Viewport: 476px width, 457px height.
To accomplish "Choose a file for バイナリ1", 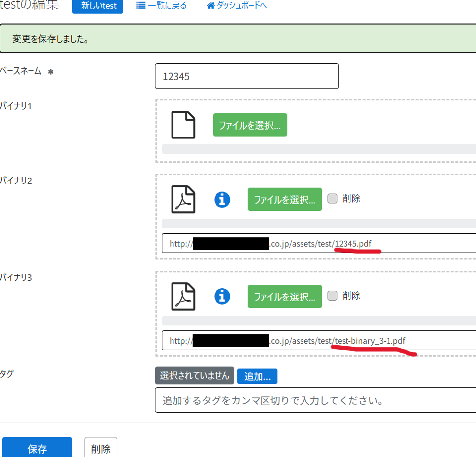I will pos(250,125).
